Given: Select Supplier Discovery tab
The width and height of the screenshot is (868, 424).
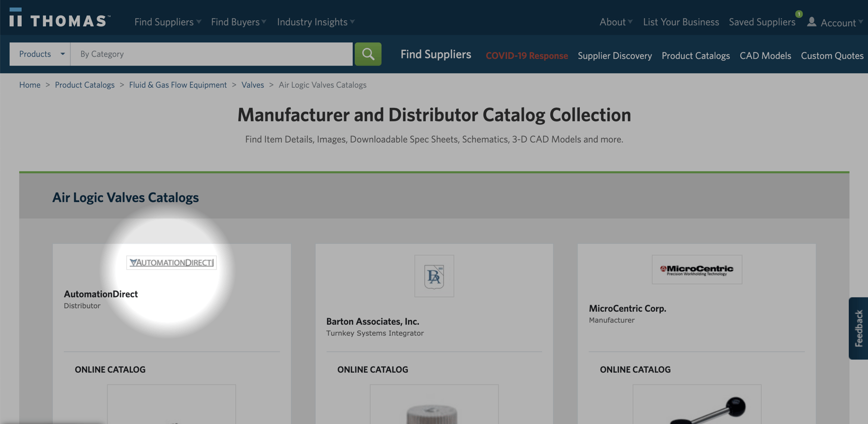Looking at the screenshot, I should pyautogui.click(x=615, y=55).
